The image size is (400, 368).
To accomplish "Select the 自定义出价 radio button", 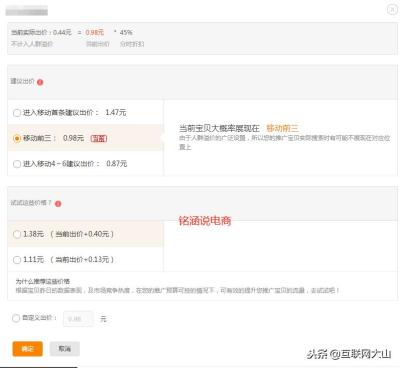I will (x=16, y=318).
